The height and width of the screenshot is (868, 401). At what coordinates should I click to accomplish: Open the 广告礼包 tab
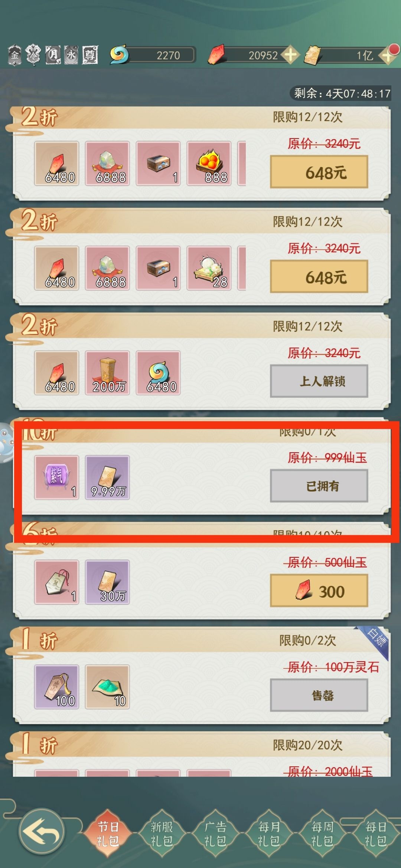coord(215,834)
